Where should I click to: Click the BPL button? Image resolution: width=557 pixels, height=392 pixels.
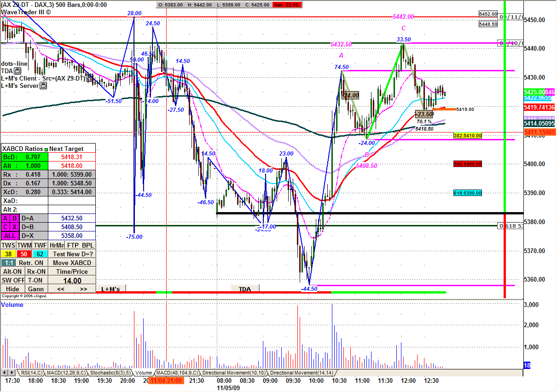[x=88, y=246]
